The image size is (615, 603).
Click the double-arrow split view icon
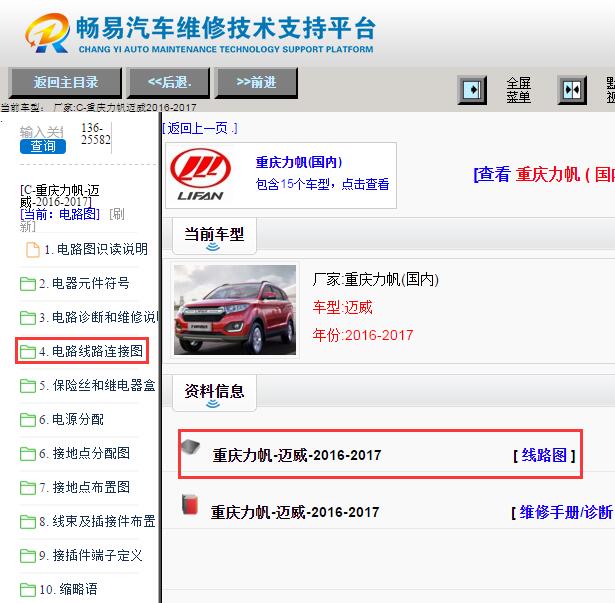tap(572, 90)
